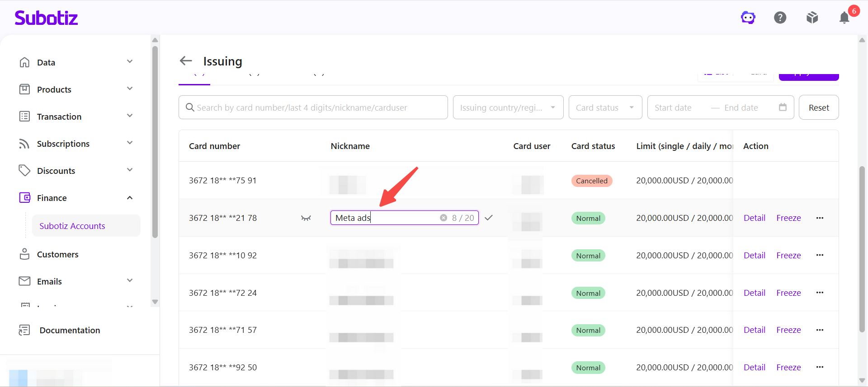Freeze card ending 92 50
The image size is (868, 387).
point(788,368)
